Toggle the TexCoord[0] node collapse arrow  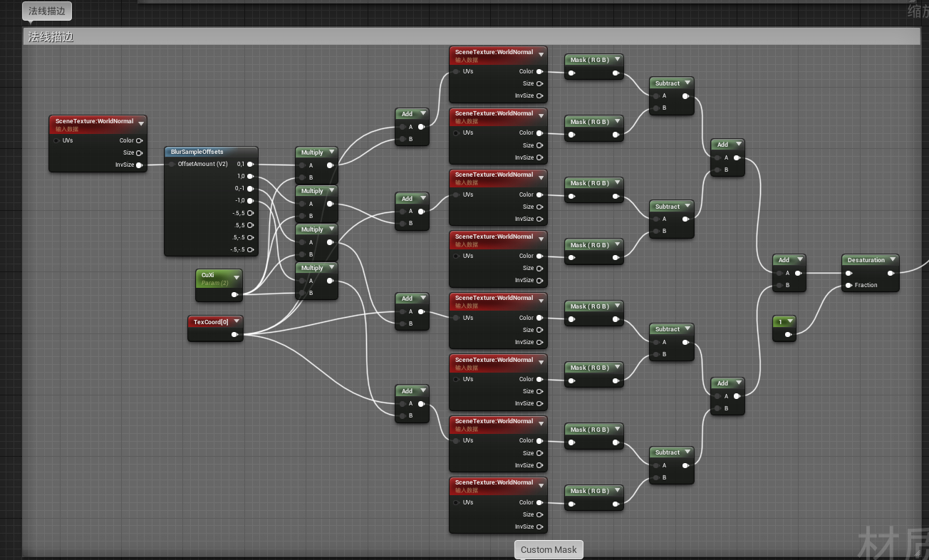236,322
